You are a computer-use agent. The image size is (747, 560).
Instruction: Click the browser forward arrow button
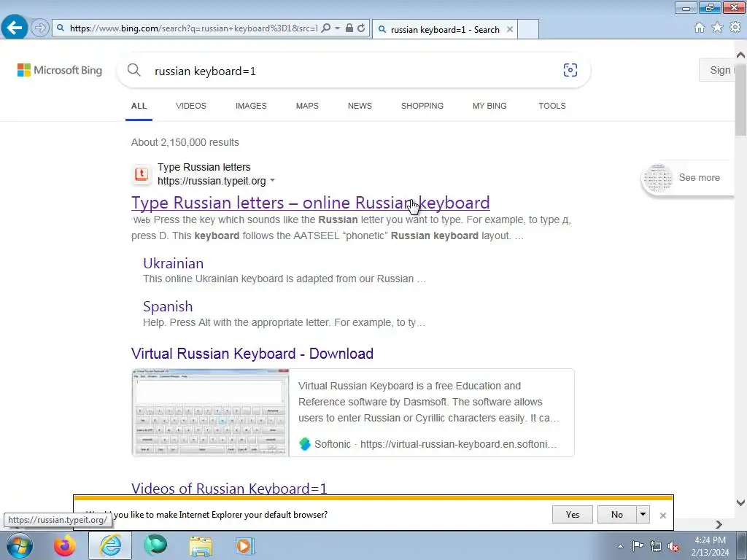tap(40, 28)
